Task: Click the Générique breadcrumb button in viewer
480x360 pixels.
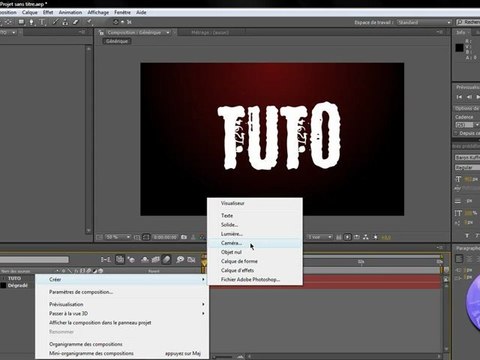Action: point(117,41)
